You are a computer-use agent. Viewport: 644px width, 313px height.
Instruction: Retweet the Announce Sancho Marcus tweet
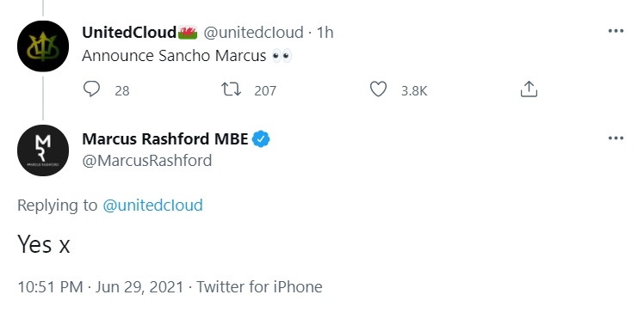tap(232, 89)
